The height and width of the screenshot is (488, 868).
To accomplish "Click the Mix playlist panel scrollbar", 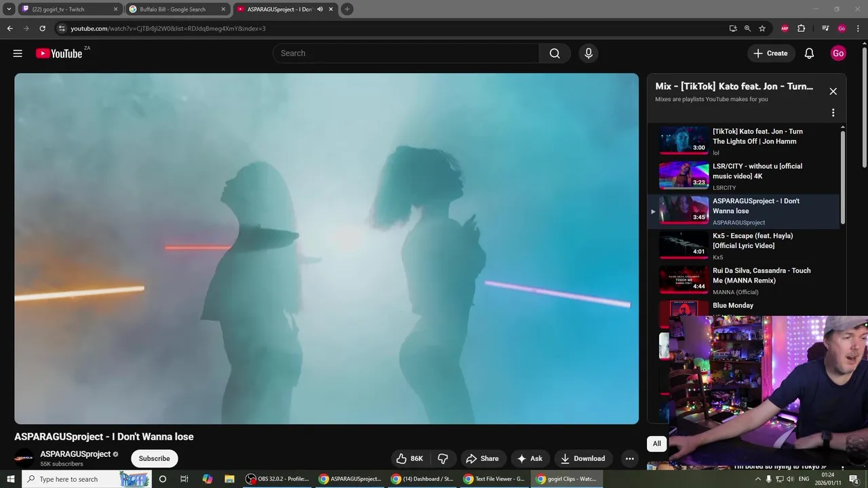I will [x=843, y=178].
